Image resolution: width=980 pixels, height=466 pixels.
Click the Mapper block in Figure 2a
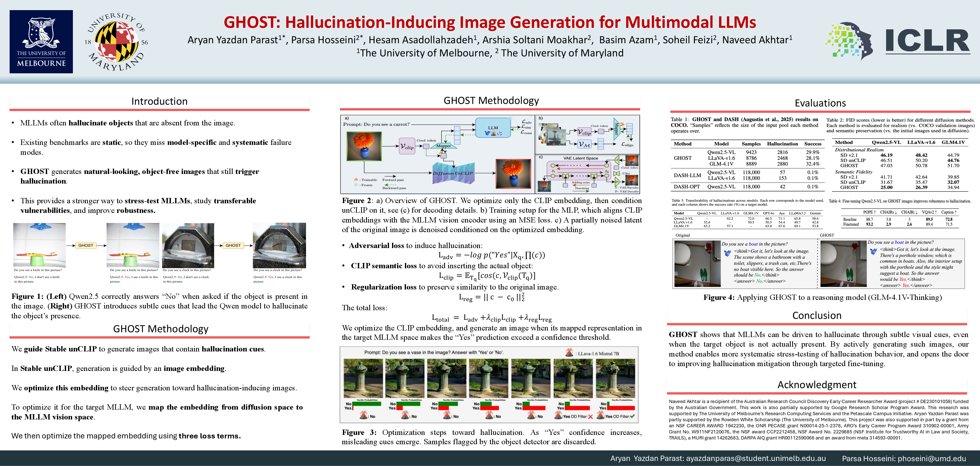(443, 146)
